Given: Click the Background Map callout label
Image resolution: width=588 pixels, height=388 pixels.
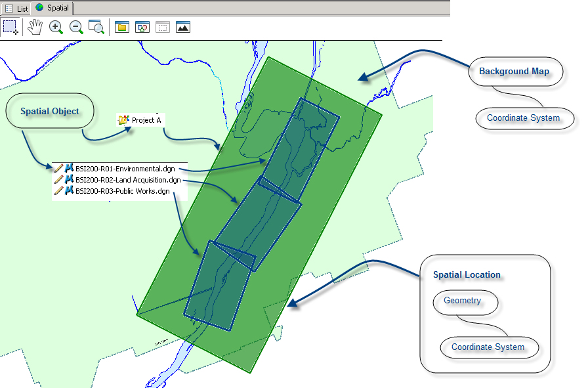Looking at the screenshot, I should pos(514,71).
